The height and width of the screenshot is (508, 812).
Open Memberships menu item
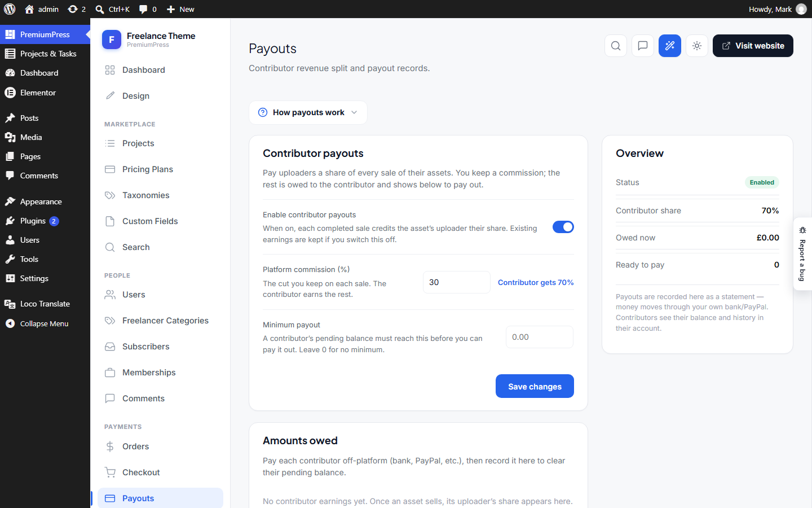pyautogui.click(x=161, y=373)
